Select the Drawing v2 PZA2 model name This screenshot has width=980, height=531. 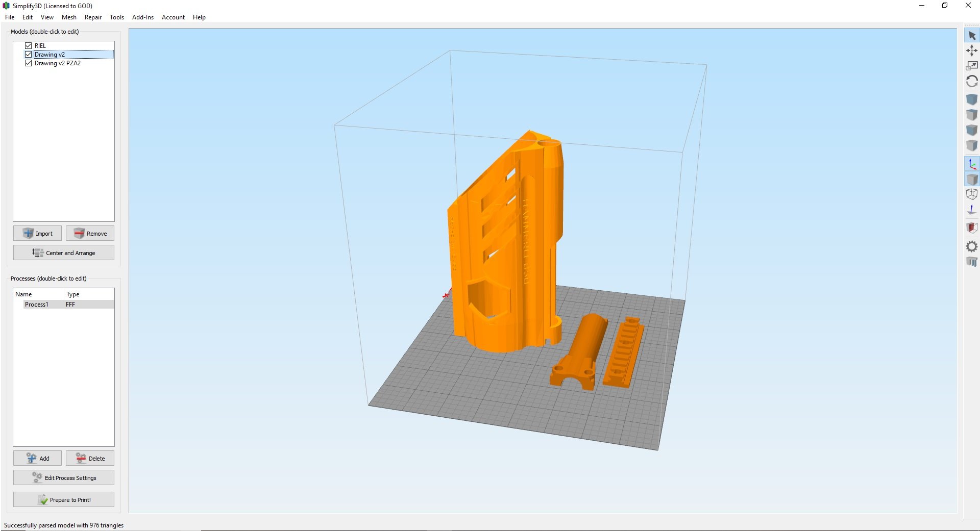(58, 63)
